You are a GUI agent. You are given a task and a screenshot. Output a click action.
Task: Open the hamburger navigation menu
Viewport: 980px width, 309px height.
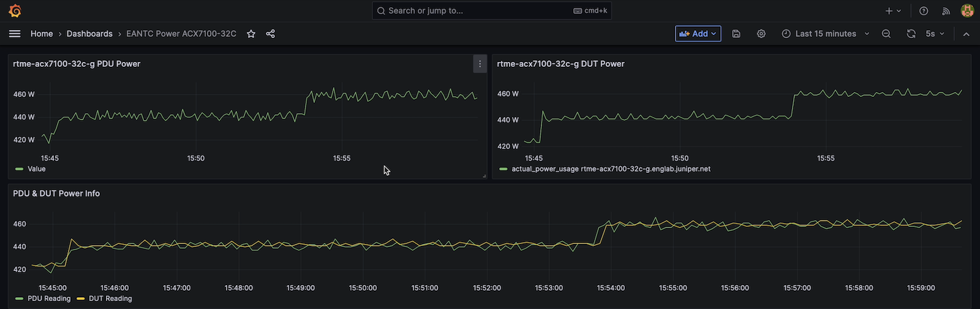coord(15,34)
